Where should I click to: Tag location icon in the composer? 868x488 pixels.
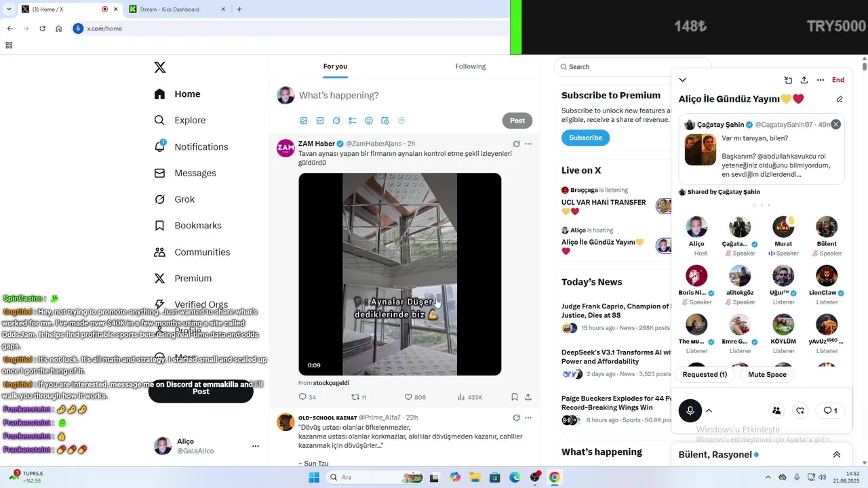[401, 121]
